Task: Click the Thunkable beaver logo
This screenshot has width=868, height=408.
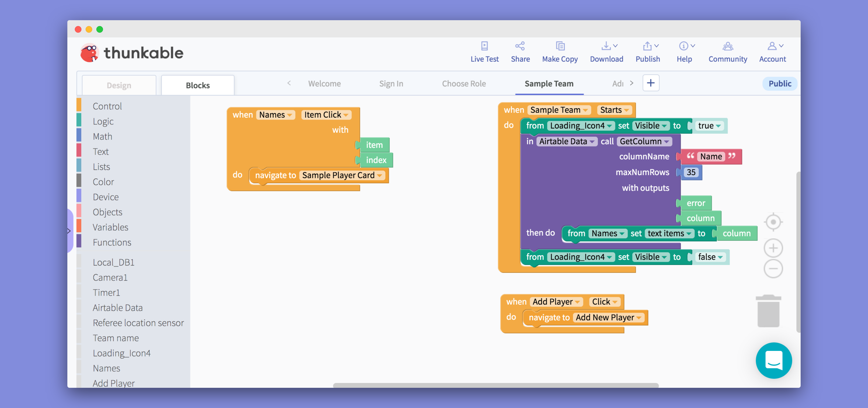Action: [x=89, y=53]
